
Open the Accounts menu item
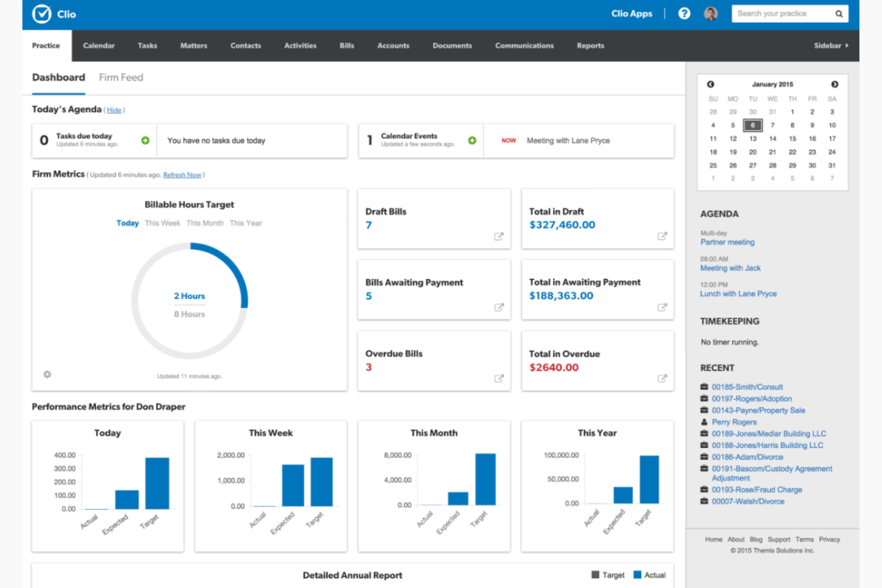393,45
